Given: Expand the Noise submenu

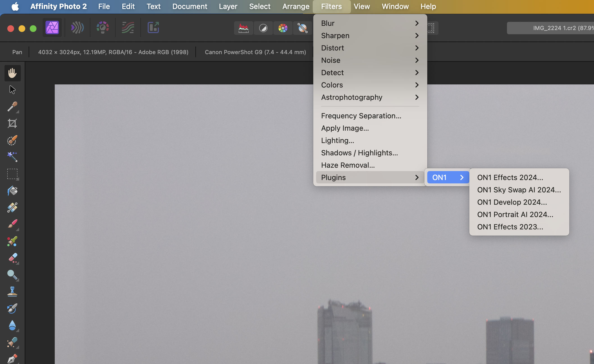Looking at the screenshot, I should coord(370,60).
